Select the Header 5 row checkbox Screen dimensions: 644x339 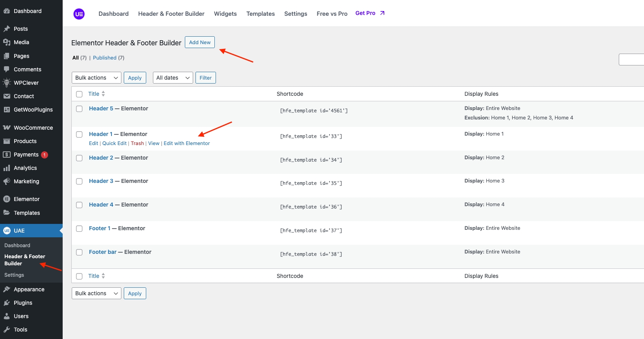click(x=79, y=109)
